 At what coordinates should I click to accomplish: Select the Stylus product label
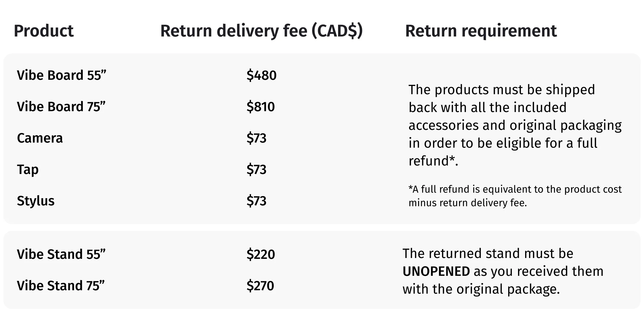tap(36, 201)
